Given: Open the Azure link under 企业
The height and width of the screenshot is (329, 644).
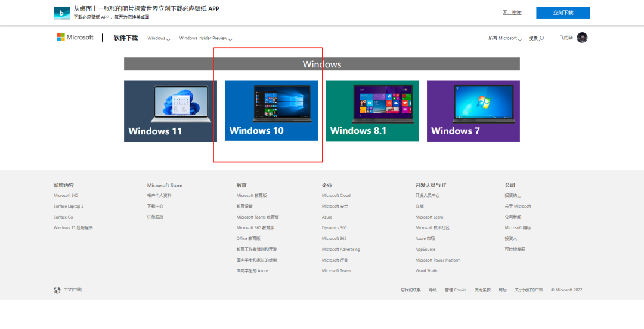Looking at the screenshot, I should point(327,217).
